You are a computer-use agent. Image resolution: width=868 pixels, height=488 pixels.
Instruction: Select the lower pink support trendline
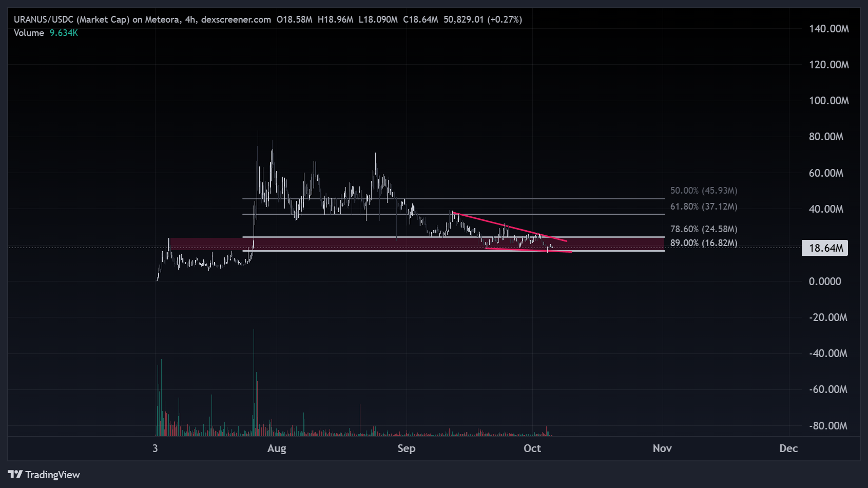click(529, 250)
